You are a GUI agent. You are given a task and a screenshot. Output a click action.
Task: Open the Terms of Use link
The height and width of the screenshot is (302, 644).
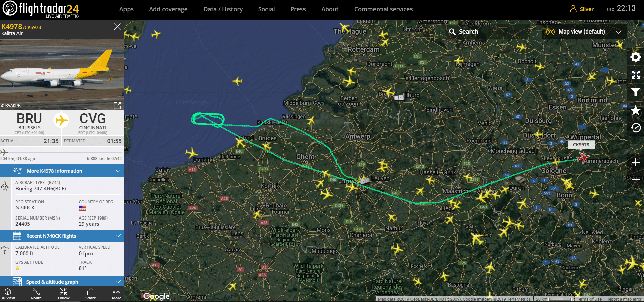point(589,299)
